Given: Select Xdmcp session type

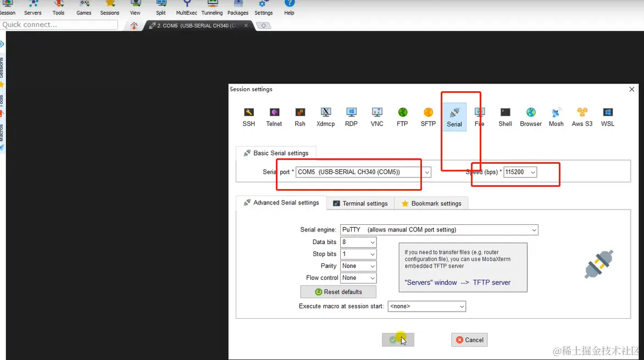Looking at the screenshot, I should pyautogui.click(x=326, y=117).
